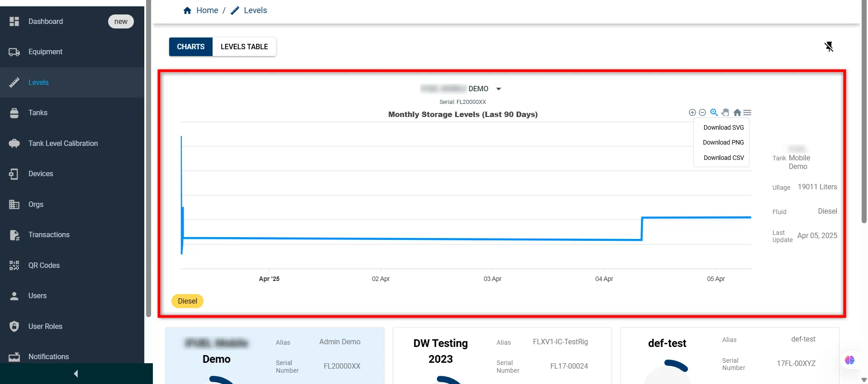Click the 'new' badge beside Dashboard

[x=121, y=21]
